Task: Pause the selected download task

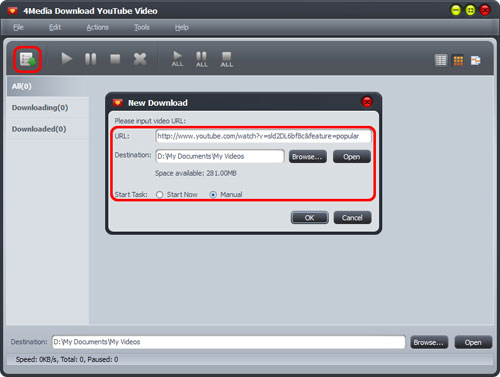Action: pos(90,59)
